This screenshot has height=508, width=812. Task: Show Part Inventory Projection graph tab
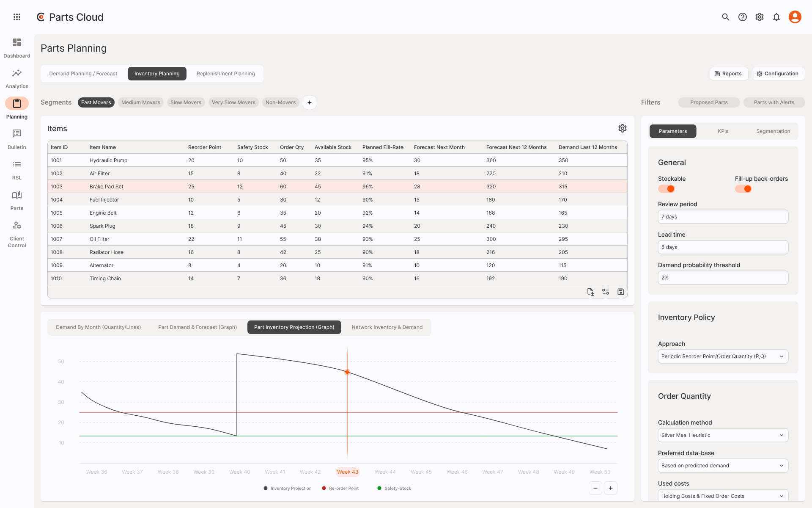(294, 327)
